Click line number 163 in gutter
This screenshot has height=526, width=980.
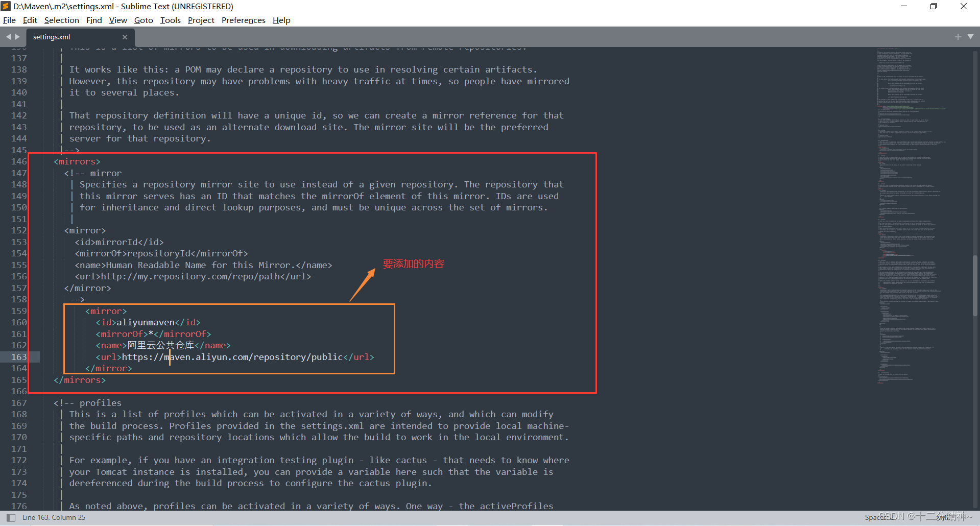pyautogui.click(x=19, y=357)
